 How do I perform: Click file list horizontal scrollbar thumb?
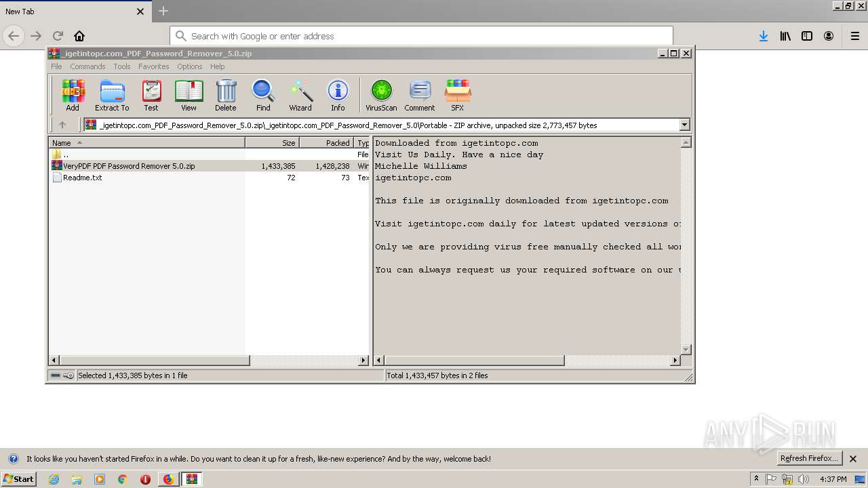tap(155, 361)
